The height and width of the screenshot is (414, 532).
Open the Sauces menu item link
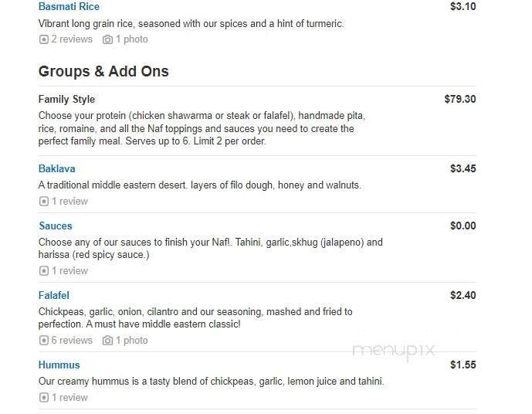pos(55,226)
